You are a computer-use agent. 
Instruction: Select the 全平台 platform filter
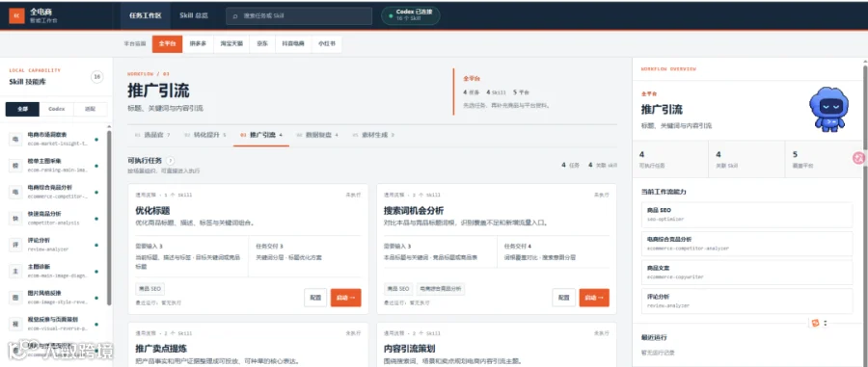[167, 43]
